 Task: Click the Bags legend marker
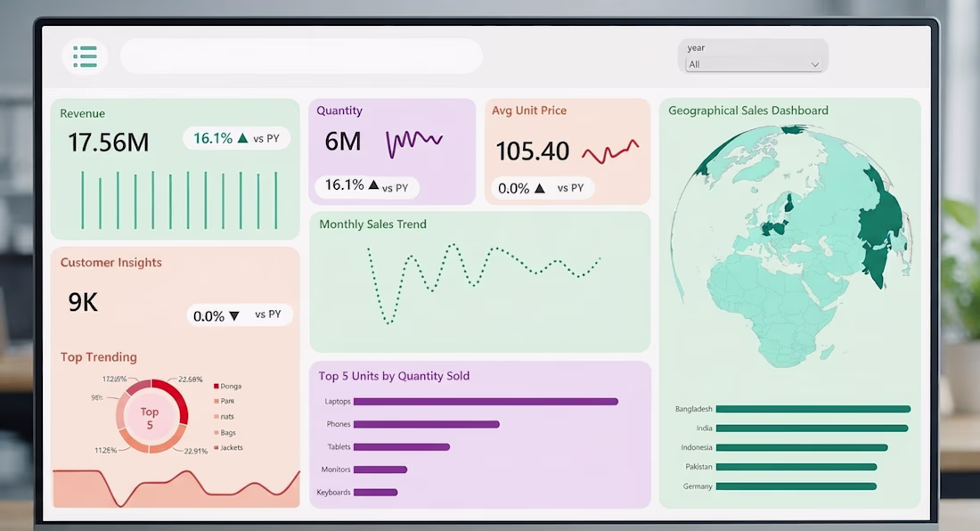point(216,432)
